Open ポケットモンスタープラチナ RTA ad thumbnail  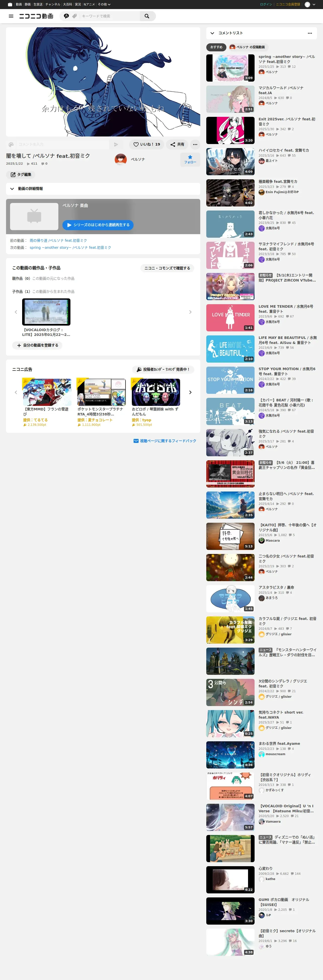101,392
